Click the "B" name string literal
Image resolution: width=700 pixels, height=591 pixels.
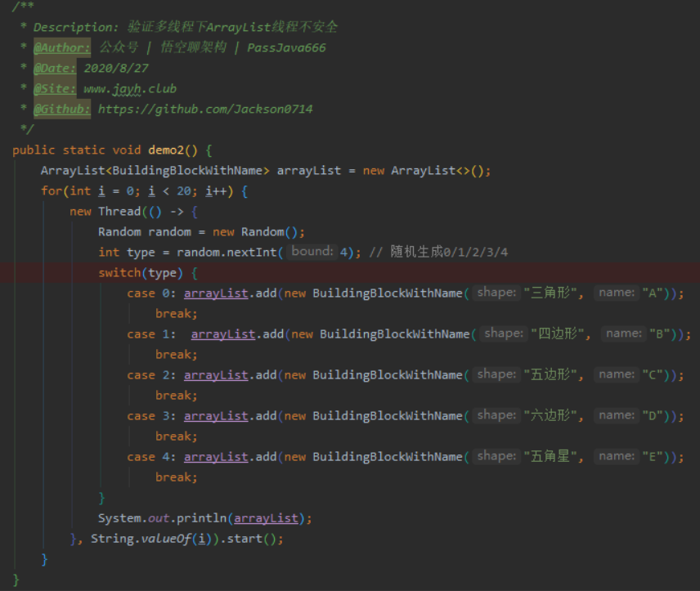click(x=659, y=334)
